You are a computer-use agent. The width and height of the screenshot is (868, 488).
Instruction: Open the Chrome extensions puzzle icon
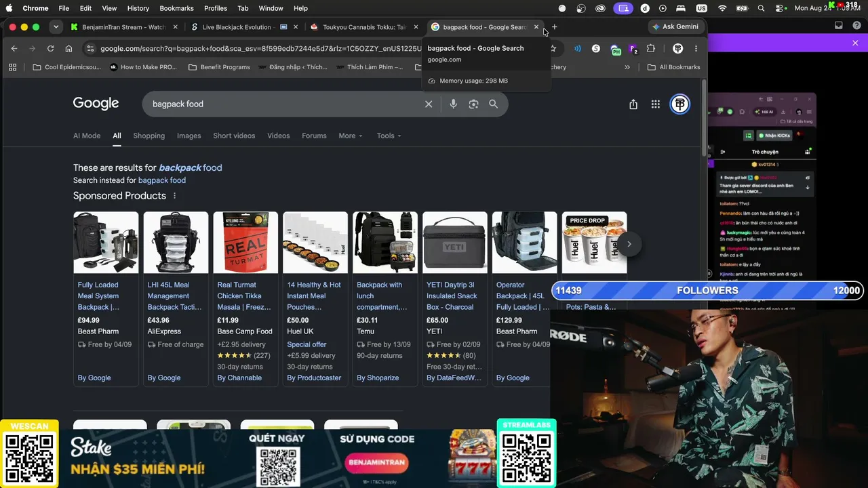coord(651,48)
